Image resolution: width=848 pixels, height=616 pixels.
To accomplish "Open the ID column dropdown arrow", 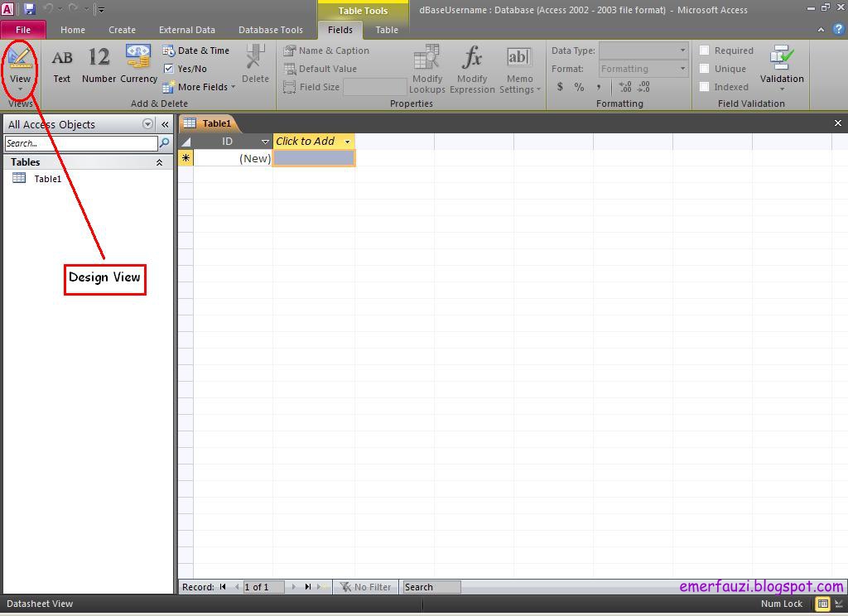I will click(x=265, y=142).
